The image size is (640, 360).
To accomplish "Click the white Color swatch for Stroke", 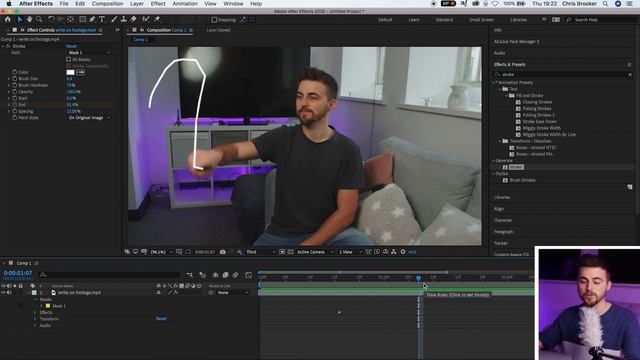I will pyautogui.click(x=71, y=72).
